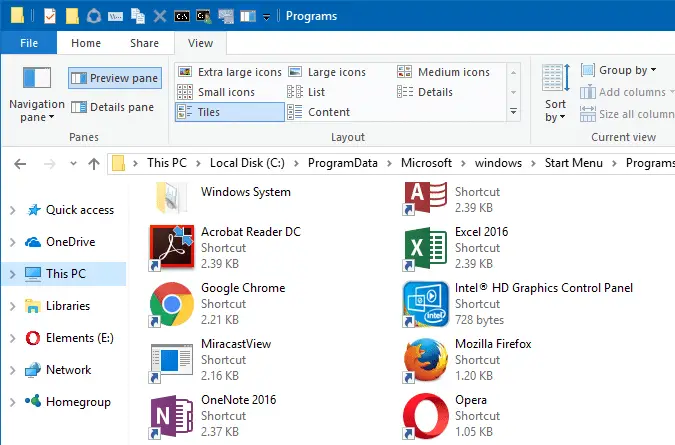Expand the Libraries tree node
Image resolution: width=675 pixels, height=445 pixels.
[x=12, y=306]
